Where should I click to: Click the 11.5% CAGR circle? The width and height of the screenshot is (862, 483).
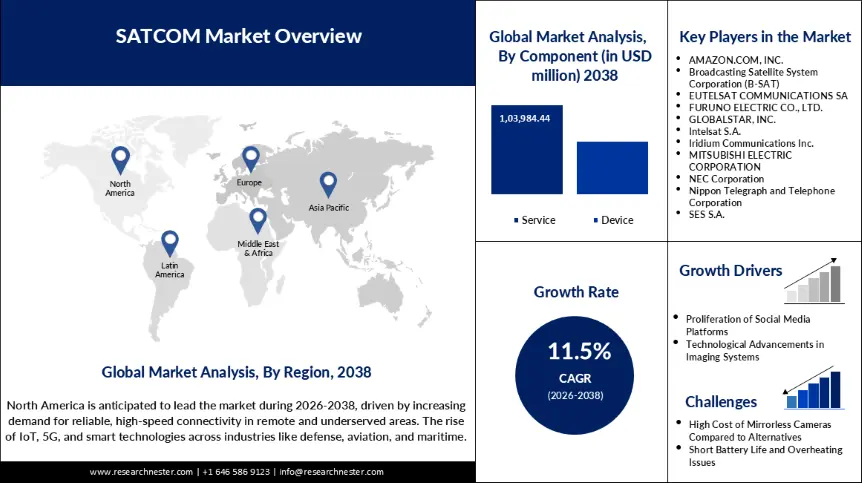click(x=574, y=375)
